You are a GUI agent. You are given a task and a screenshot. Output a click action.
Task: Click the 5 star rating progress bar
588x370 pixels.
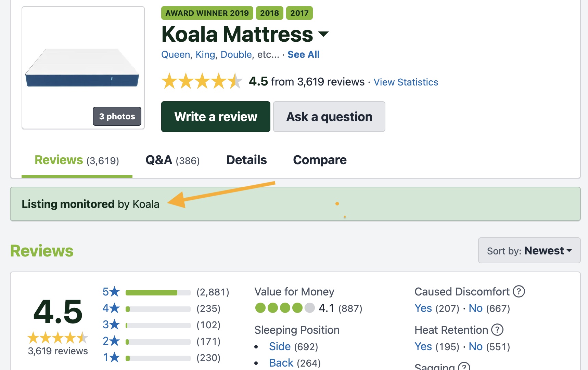click(x=158, y=292)
